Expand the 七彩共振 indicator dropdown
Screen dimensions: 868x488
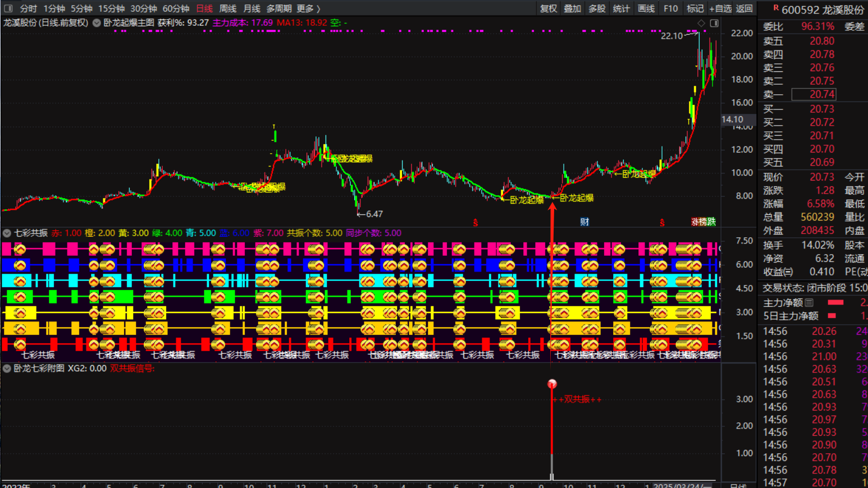[x=7, y=233]
